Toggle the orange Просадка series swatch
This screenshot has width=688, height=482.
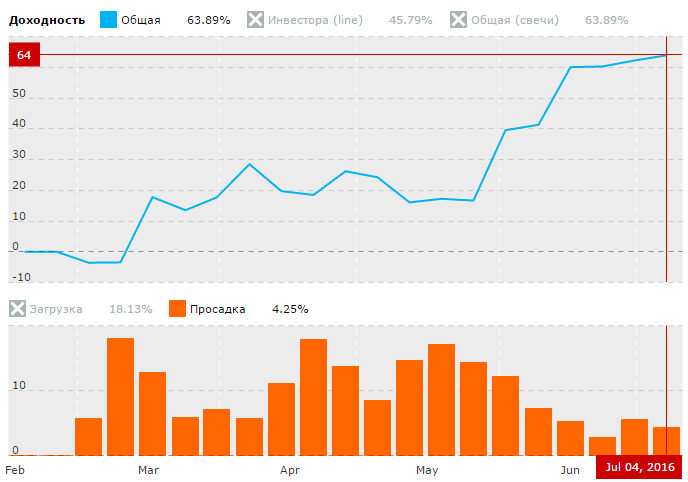pos(178,309)
